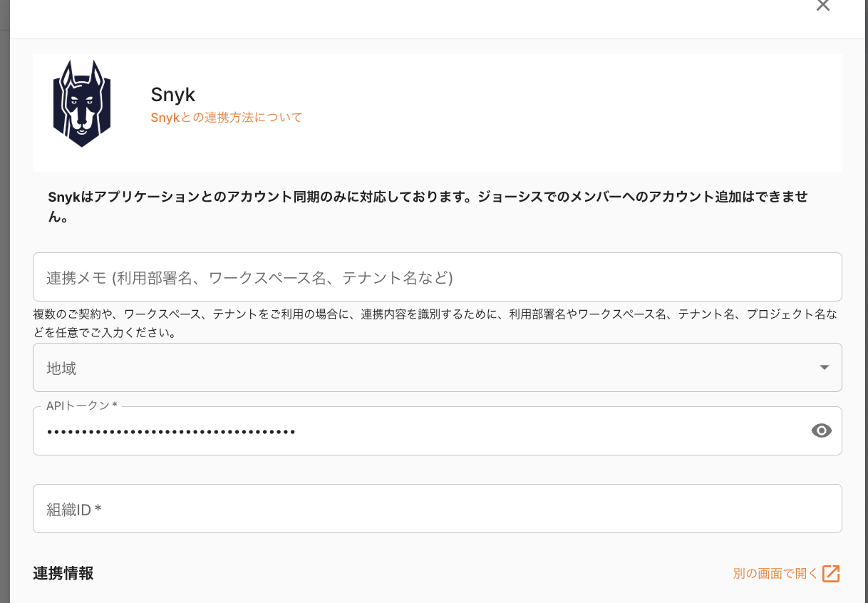This screenshot has width=868, height=603.
Task: Focus the 連携メモ input field
Action: pyautogui.click(x=437, y=277)
